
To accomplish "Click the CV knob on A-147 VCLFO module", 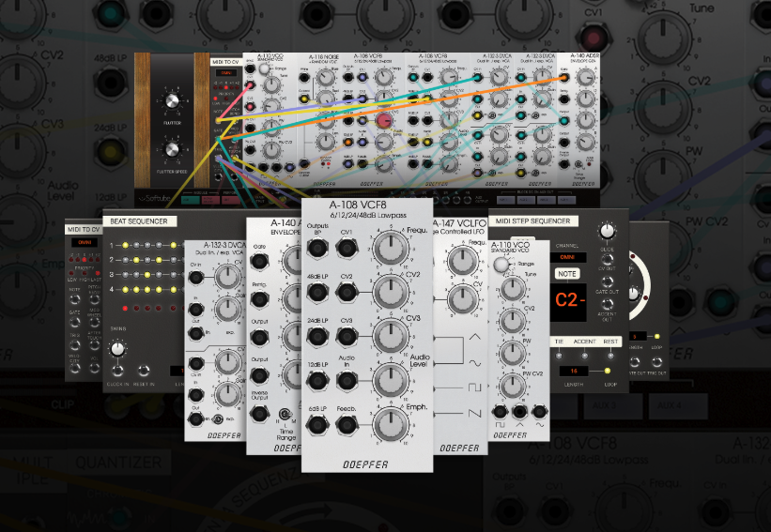I will point(463,299).
